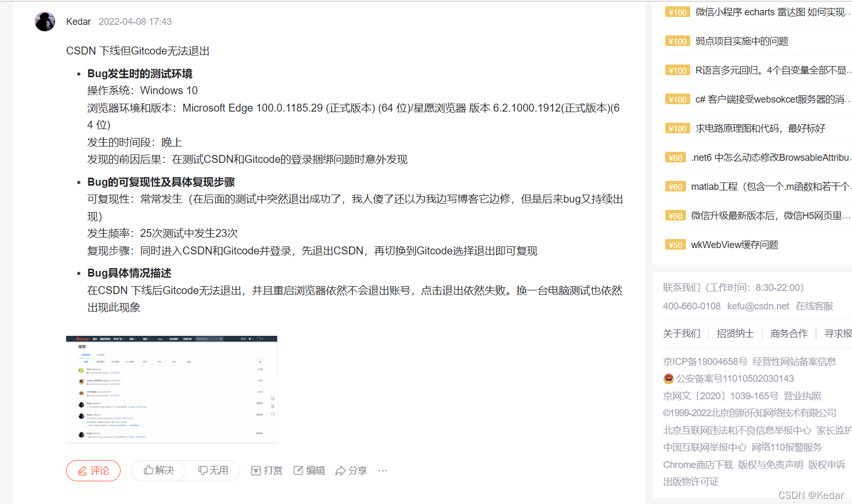Click the thumbs-down 无用 icon
This screenshot has width=852, height=504.
pos(204,470)
